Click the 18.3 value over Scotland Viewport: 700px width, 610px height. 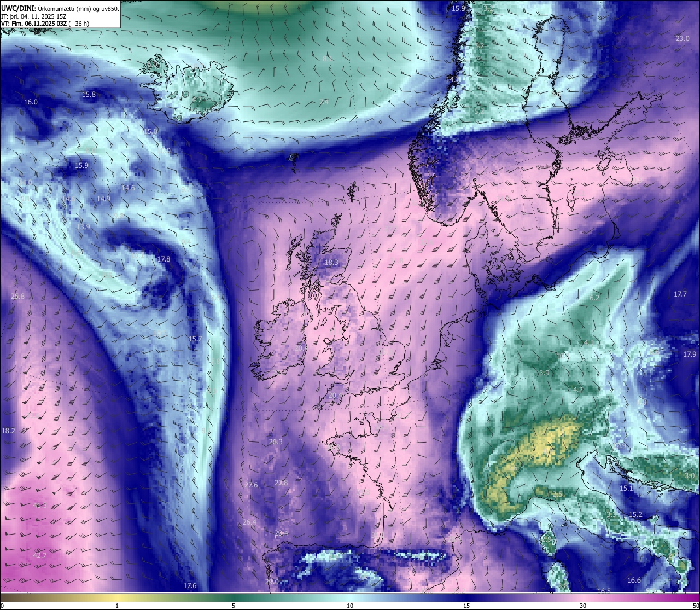pos(331,263)
